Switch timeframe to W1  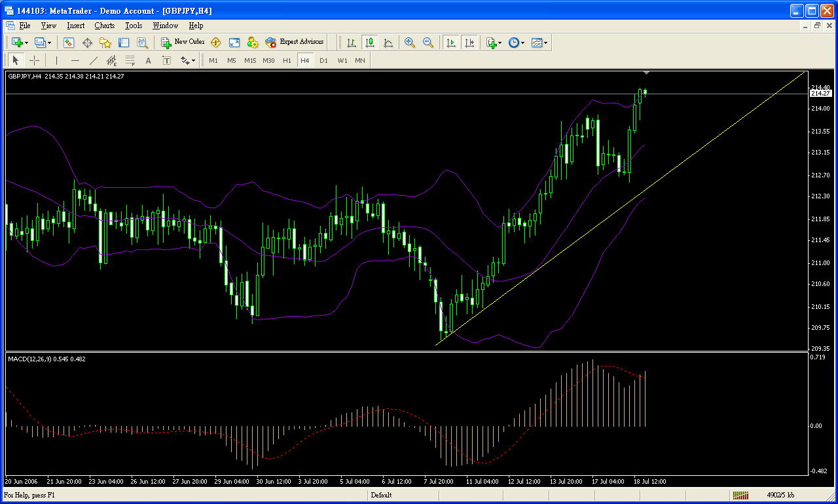[x=342, y=60]
